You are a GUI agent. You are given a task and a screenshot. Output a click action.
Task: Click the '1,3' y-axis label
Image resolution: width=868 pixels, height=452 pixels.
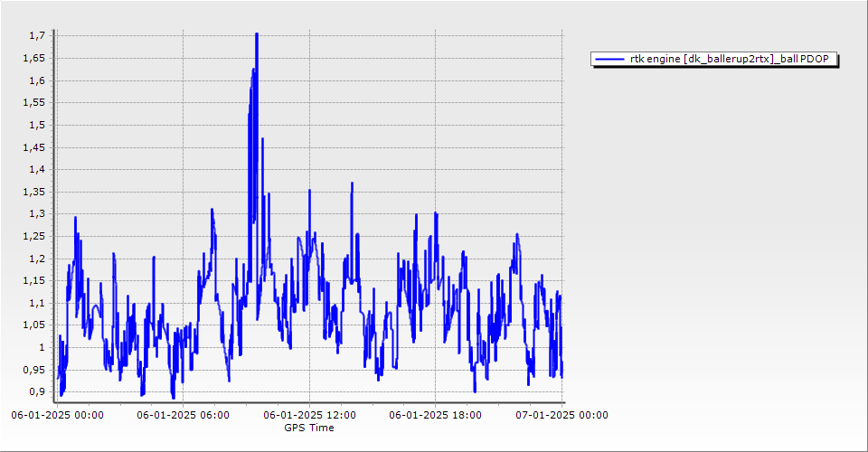pyautogui.click(x=37, y=213)
